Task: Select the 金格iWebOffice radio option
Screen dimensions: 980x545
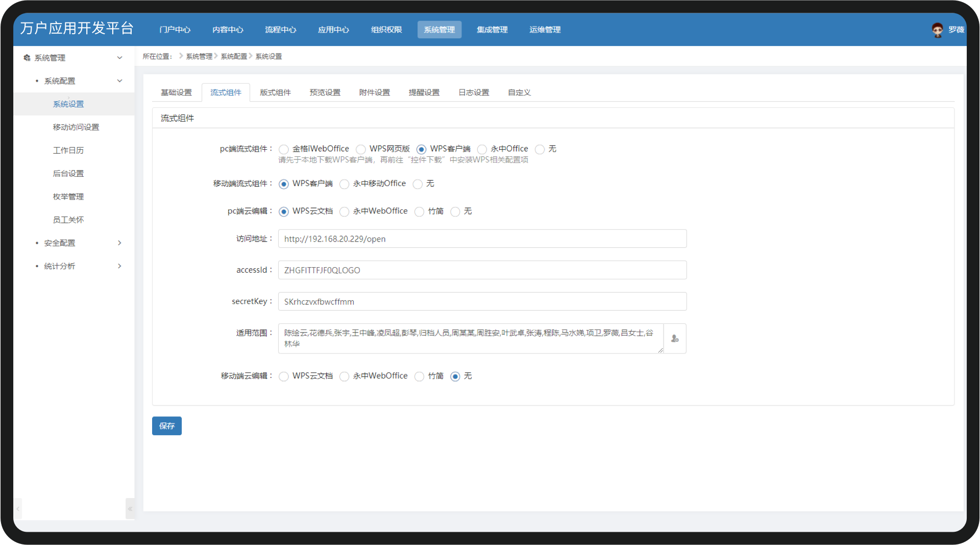Action: point(284,149)
